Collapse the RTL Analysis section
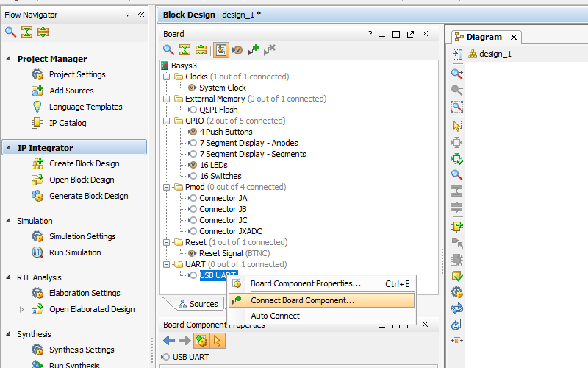Viewport: 588px width, 368px height. coord(9,277)
